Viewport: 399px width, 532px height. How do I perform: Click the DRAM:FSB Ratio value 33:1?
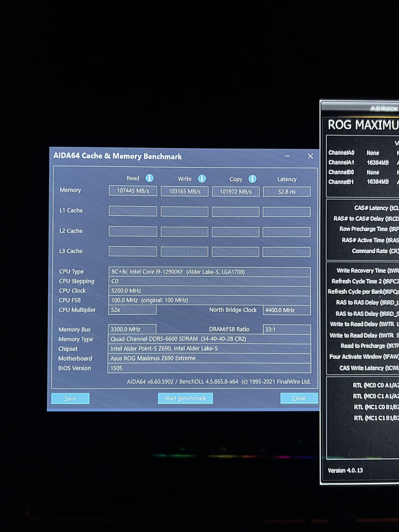(x=287, y=329)
